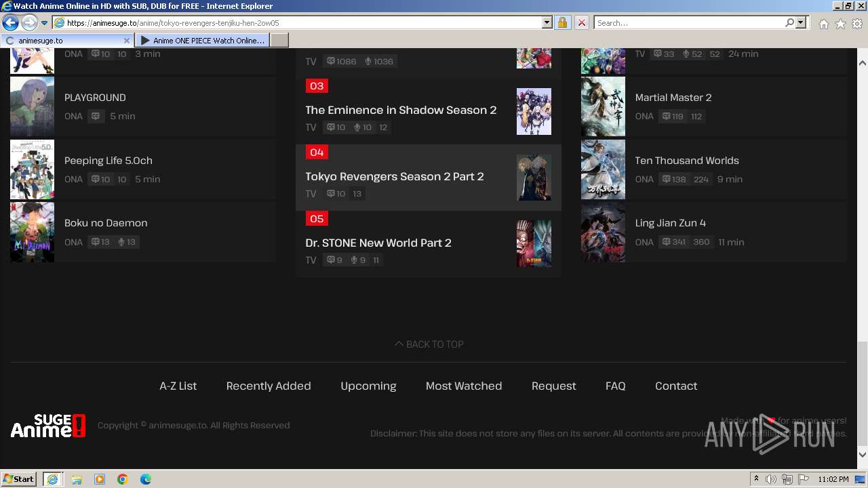The image size is (868, 488).
Task: Click PLAYGROUND poster thumbnail
Action: point(32,106)
